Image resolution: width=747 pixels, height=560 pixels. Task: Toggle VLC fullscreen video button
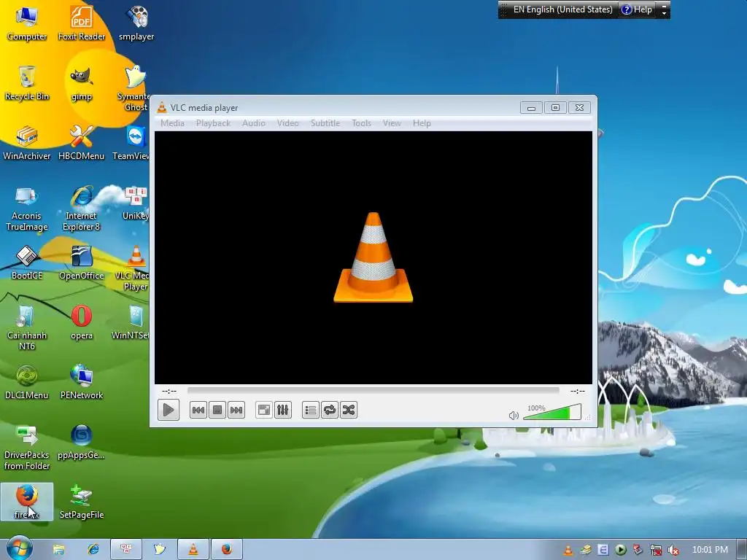264,410
